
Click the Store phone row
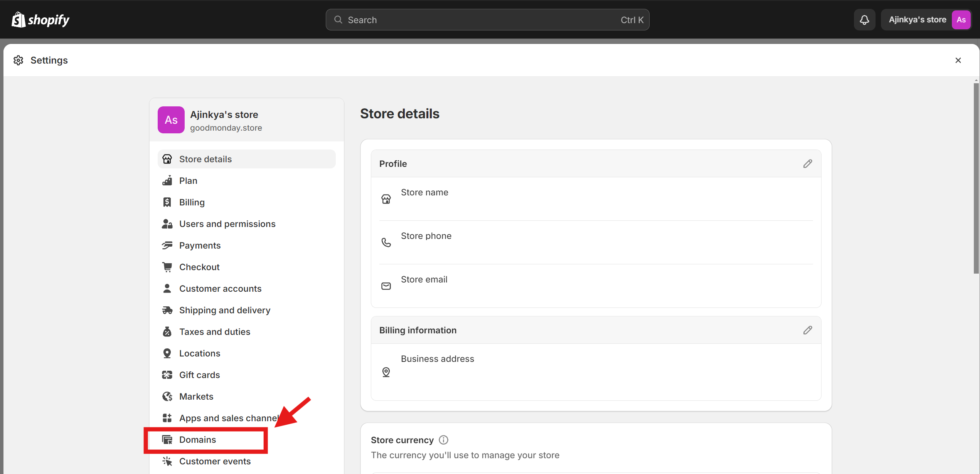596,242
